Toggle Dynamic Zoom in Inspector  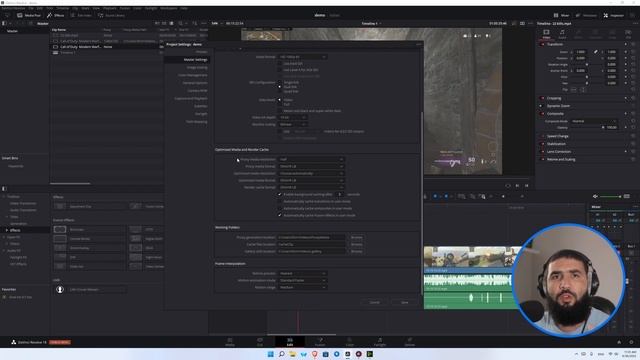pos(542,106)
